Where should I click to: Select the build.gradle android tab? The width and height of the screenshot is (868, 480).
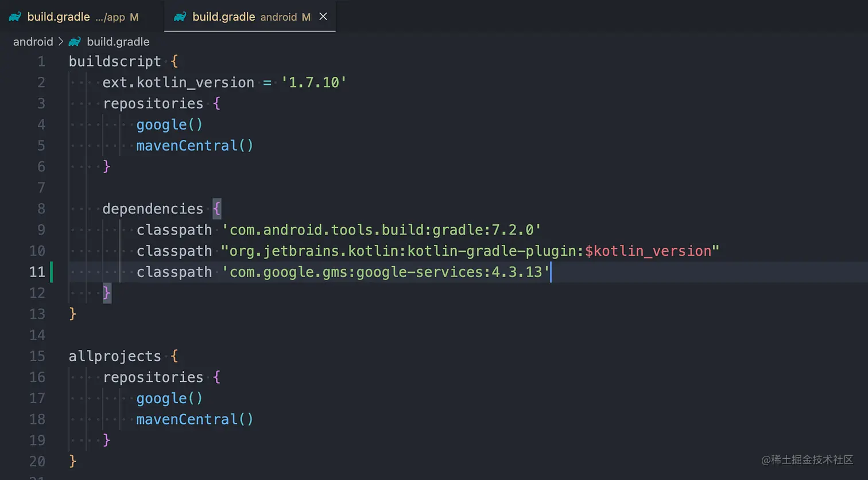click(250, 17)
